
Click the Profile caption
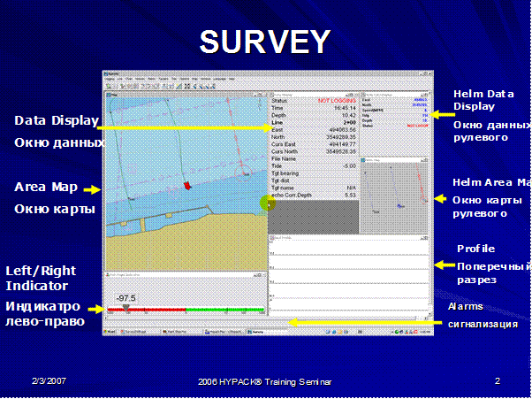(x=476, y=249)
